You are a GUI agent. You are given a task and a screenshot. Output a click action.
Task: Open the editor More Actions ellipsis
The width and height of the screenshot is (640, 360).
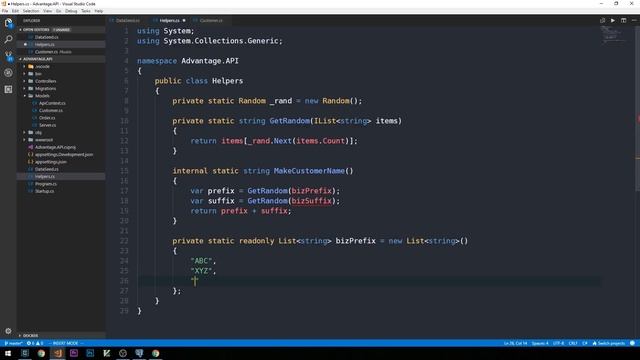coord(634,20)
